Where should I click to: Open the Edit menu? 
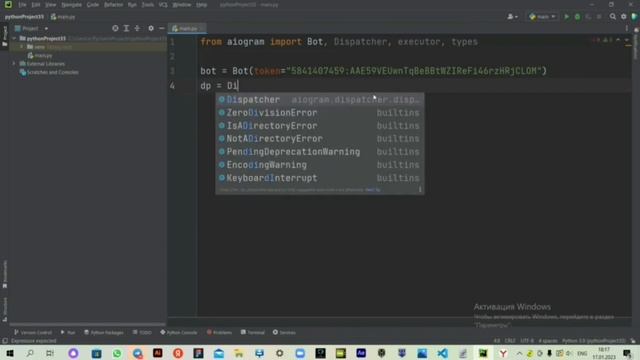point(36,5)
